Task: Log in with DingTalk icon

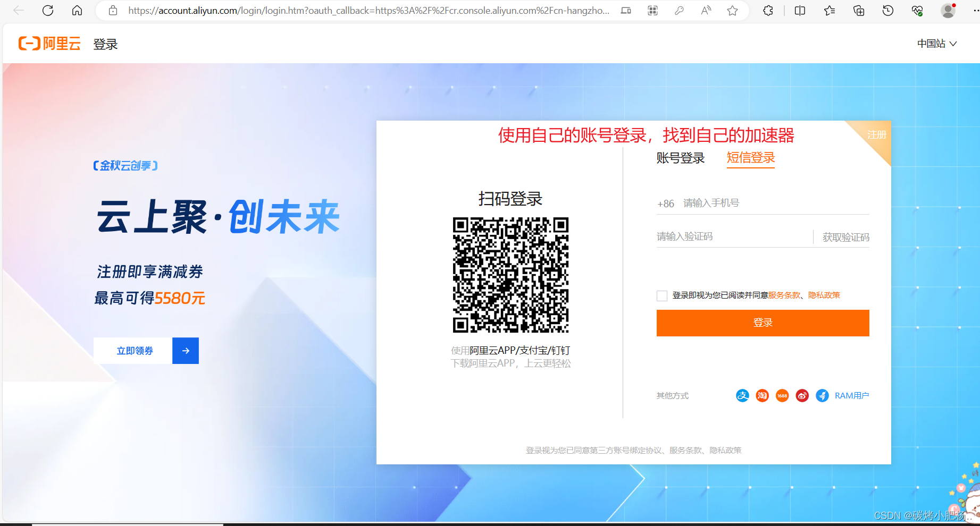Action: [822, 395]
